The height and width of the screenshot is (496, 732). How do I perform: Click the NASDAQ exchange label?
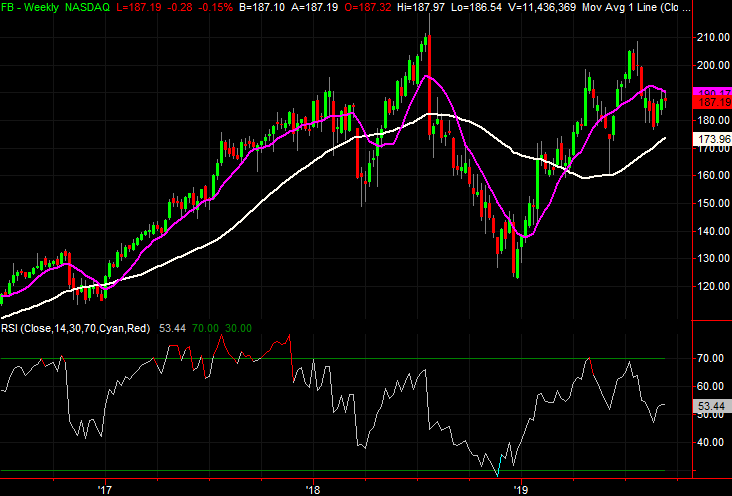pos(88,7)
